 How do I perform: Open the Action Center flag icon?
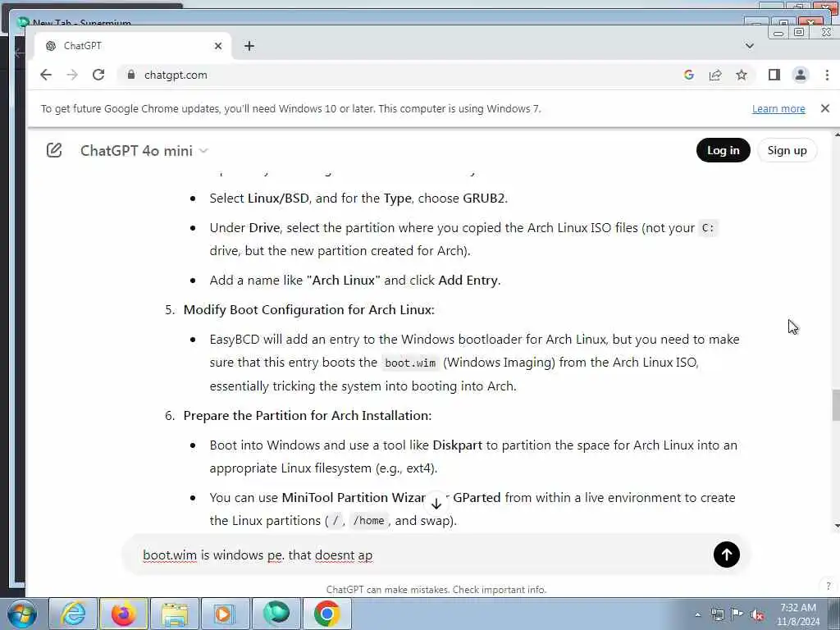pos(737,614)
